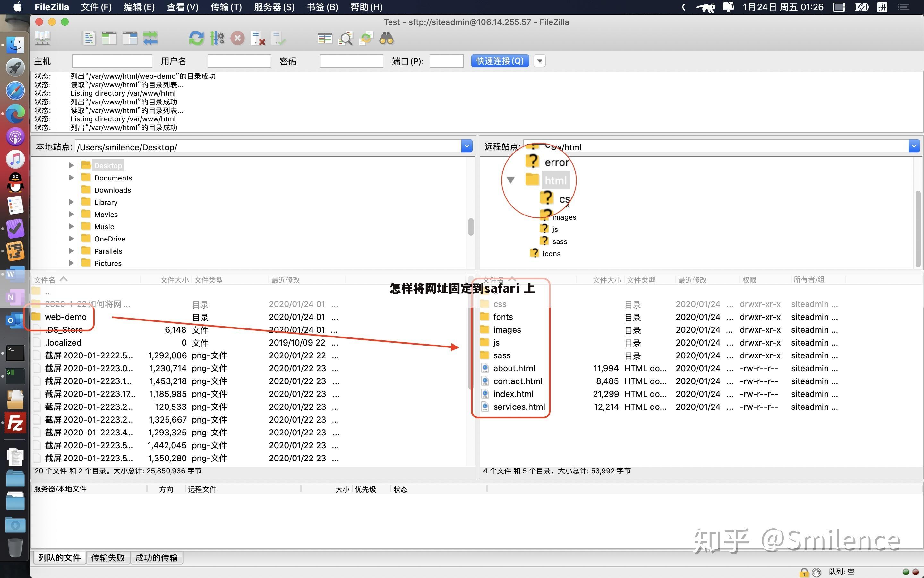This screenshot has height=578, width=924.
Task: Switch to the 成功的传输 tab
Action: coord(157,558)
